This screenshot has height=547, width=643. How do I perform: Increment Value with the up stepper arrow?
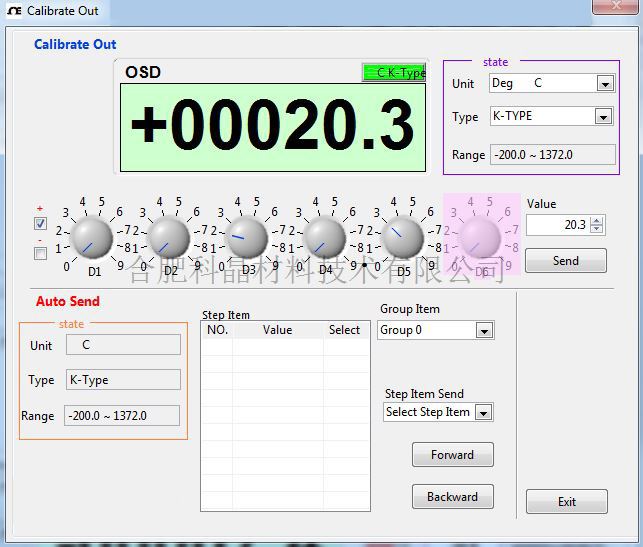click(x=597, y=221)
